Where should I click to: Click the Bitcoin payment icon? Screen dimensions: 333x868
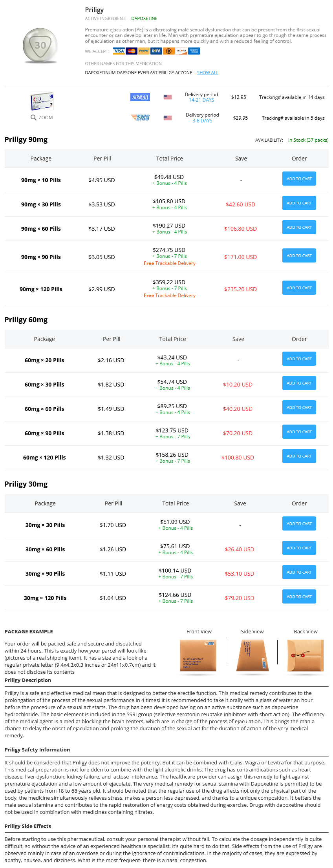[x=169, y=51]
